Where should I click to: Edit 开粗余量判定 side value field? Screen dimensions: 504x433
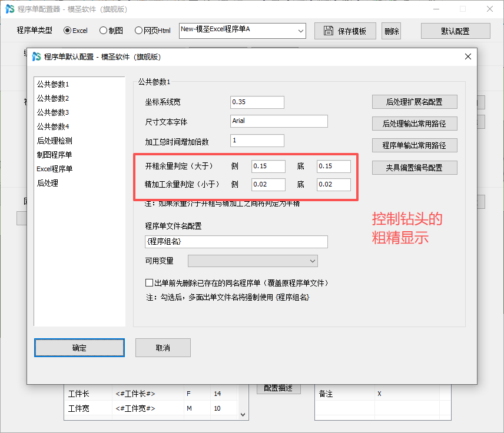tap(268, 166)
